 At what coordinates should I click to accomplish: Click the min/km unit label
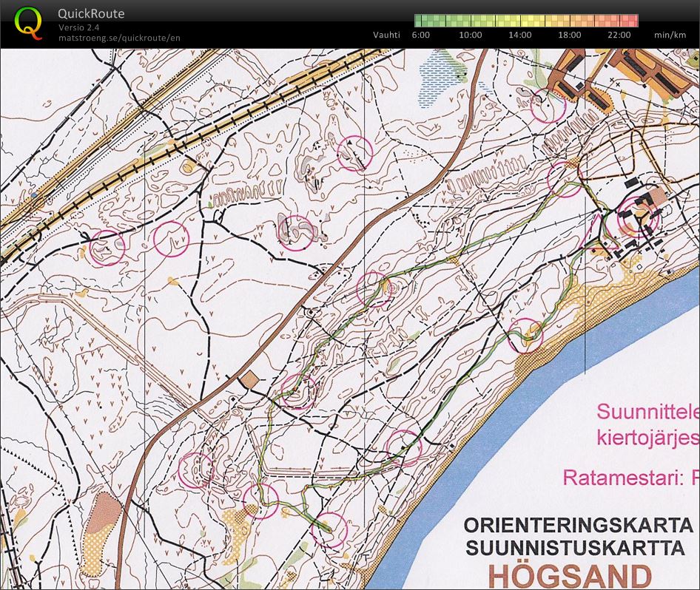(669, 35)
